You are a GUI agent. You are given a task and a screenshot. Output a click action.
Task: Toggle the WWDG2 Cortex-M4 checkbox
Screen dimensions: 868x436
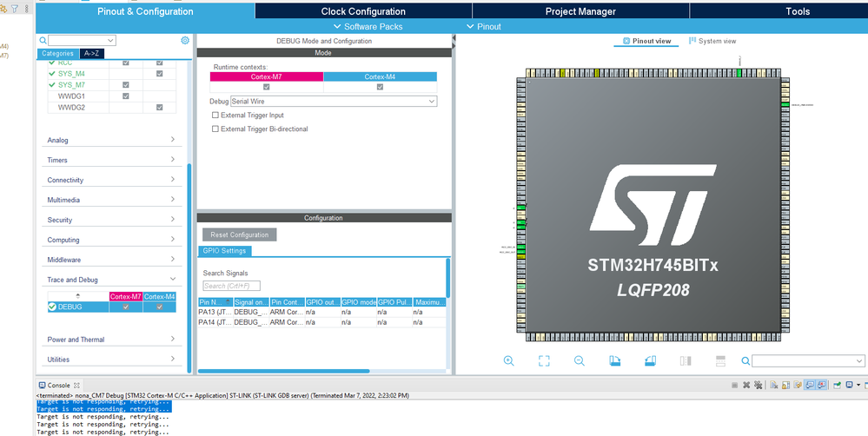159,108
